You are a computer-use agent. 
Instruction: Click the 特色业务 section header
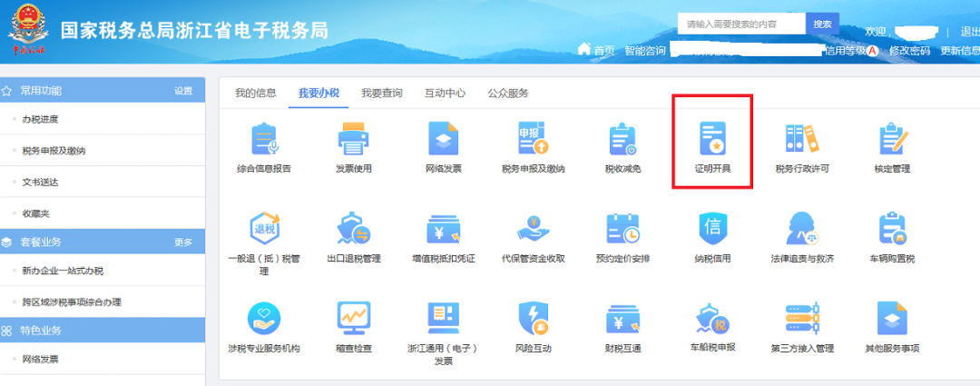click(103, 330)
